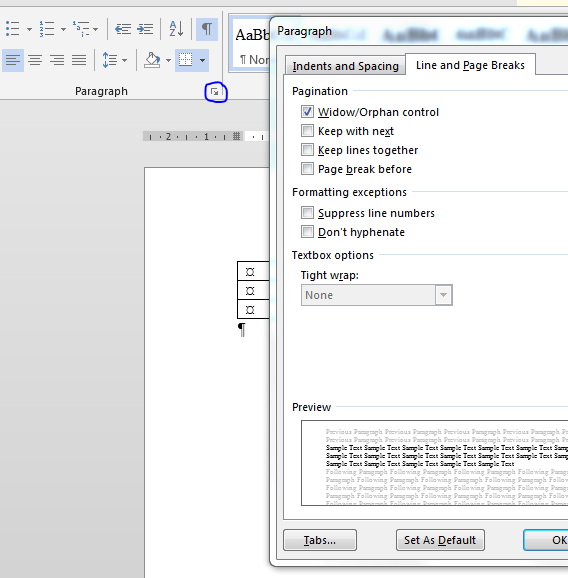Click the Set As Default button
The height and width of the screenshot is (578, 568).
click(x=440, y=540)
